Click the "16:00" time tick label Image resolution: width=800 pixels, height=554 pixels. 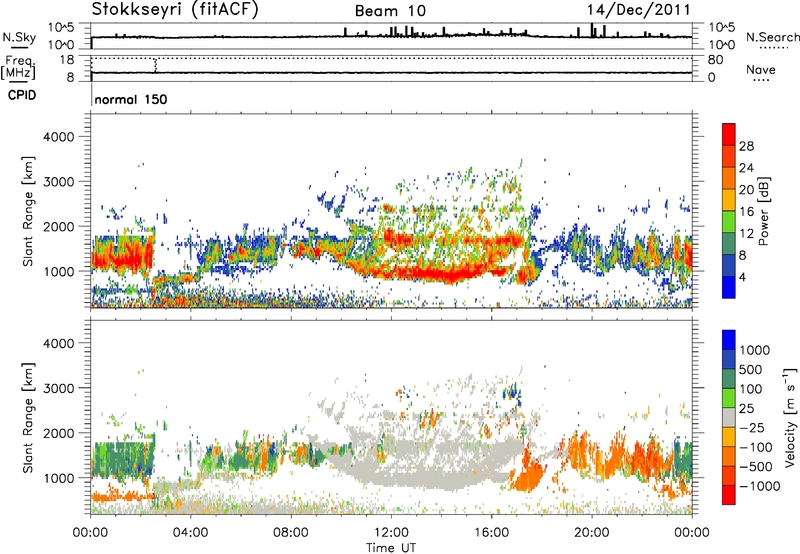point(491,533)
